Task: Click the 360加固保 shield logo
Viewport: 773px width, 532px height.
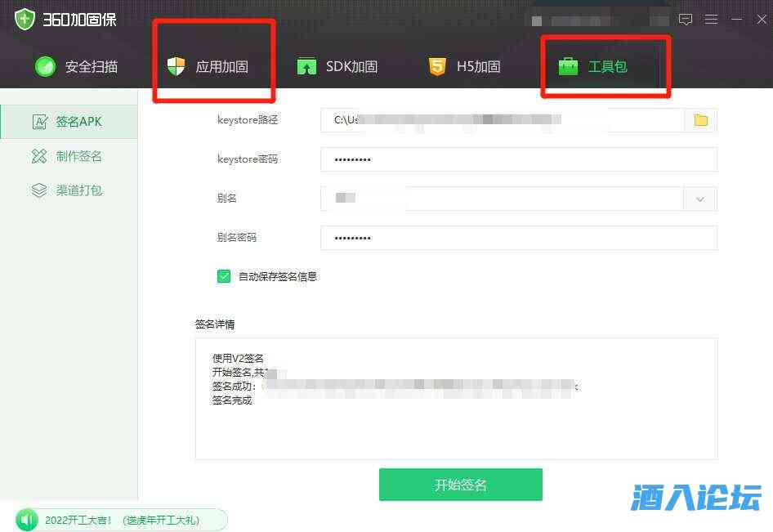Action: (22, 17)
